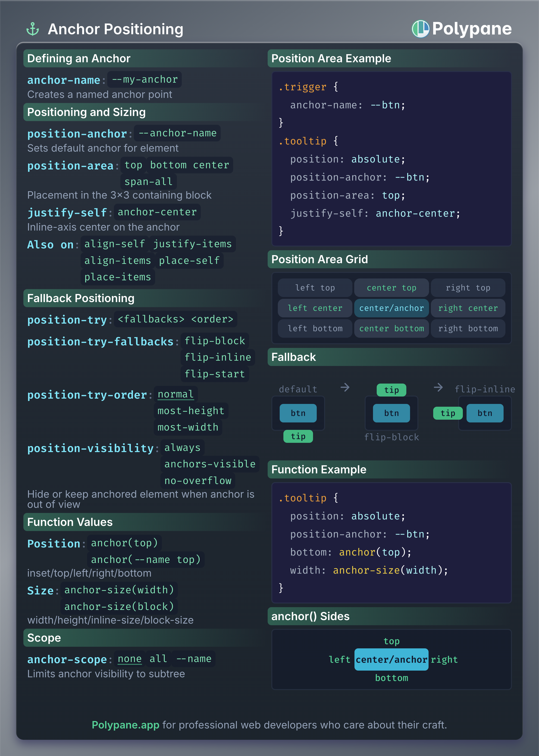Screen dimensions: 539x756
Task: Click the width: anchor-size(width); code line
Action: tap(369, 570)
